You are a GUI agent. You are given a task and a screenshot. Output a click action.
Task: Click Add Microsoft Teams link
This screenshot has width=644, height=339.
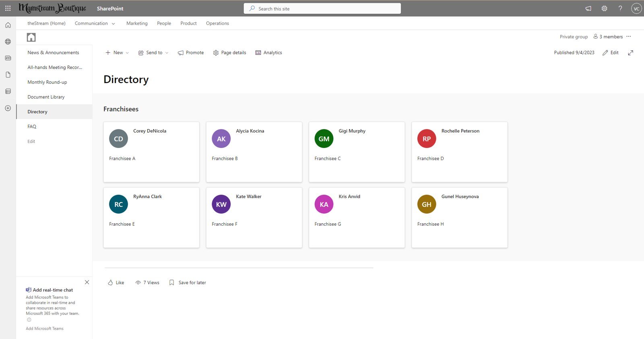(45, 329)
